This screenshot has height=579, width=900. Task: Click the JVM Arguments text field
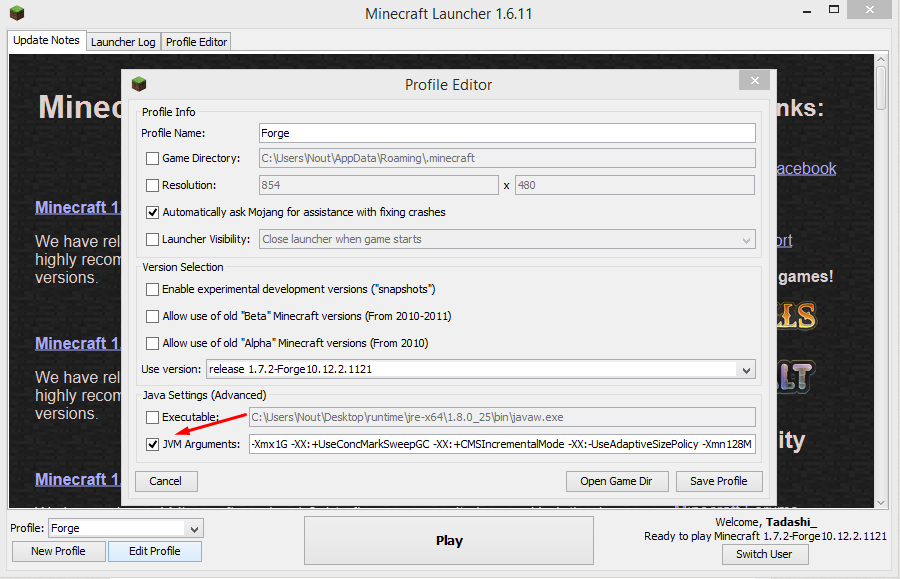click(502, 444)
